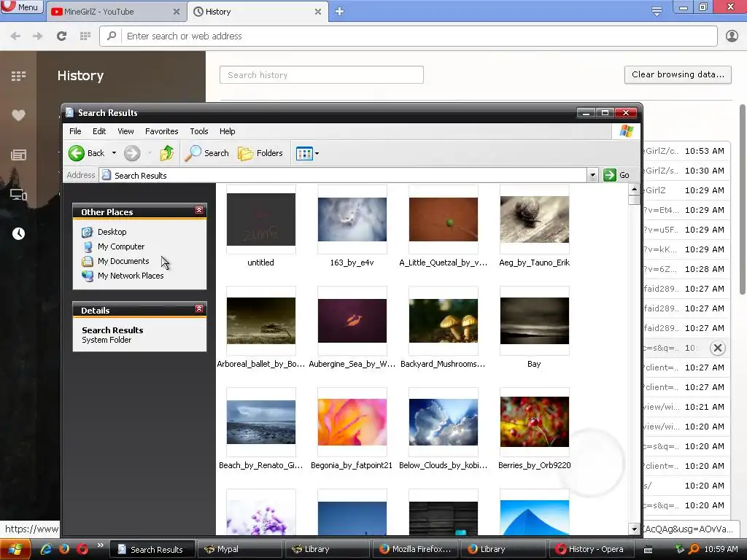Click scroll up arrow in Search Results
This screenshot has height=560, width=747.
tap(634, 190)
